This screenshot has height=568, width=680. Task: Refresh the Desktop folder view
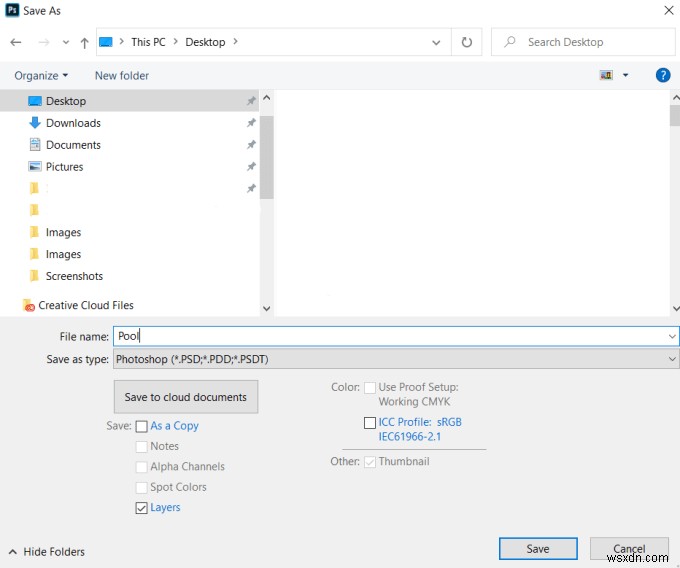[467, 42]
